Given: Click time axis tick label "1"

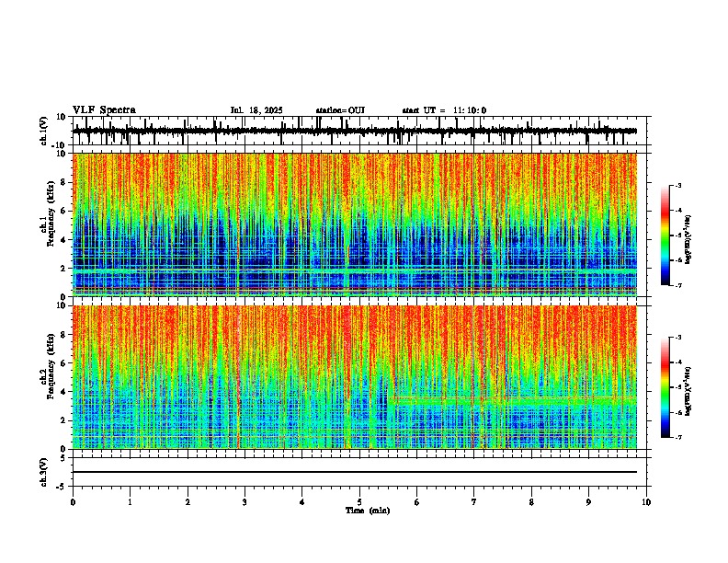Looking at the screenshot, I should tap(130, 502).
